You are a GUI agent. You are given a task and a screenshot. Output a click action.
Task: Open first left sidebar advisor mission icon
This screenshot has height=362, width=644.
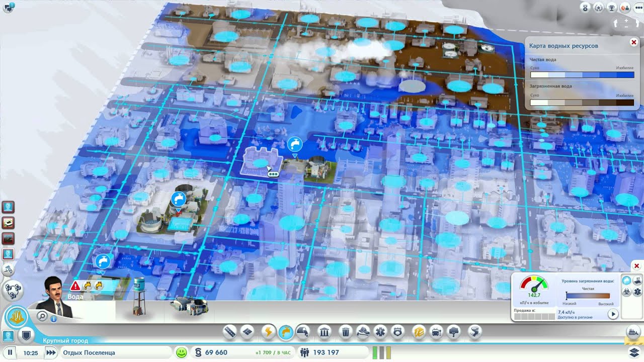coord(9,207)
